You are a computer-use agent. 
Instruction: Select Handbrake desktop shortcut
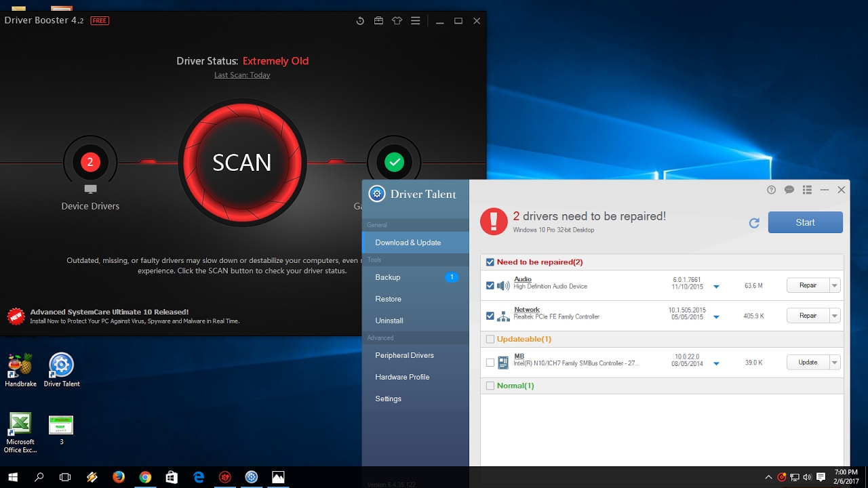(x=20, y=370)
